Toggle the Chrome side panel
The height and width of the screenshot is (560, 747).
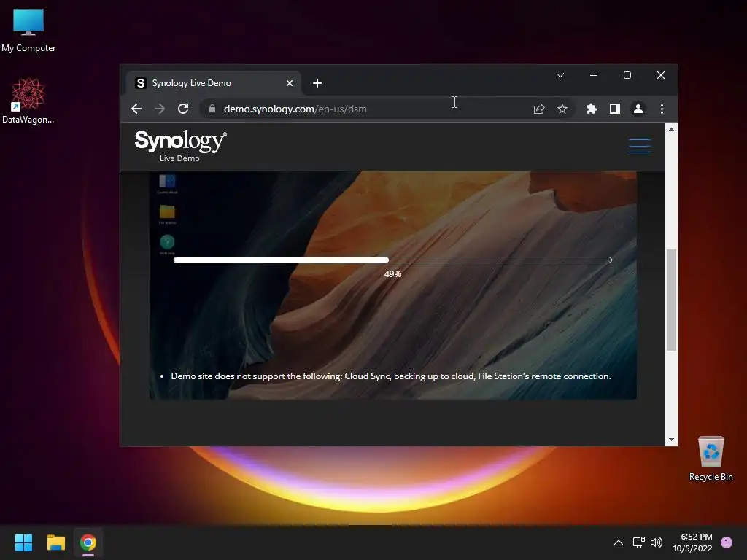tap(614, 109)
